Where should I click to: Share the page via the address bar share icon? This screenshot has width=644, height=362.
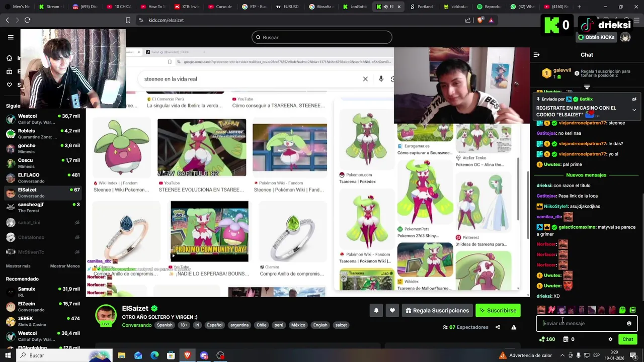click(x=468, y=20)
